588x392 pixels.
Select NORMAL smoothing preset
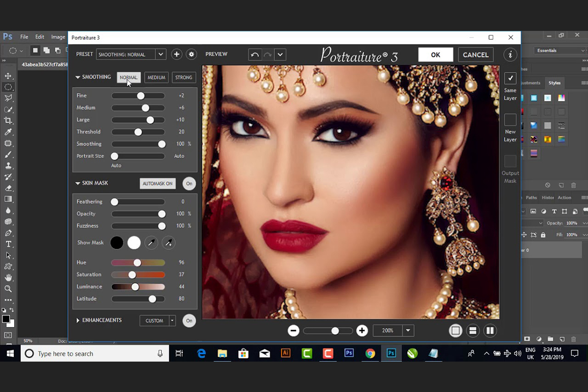tap(129, 77)
